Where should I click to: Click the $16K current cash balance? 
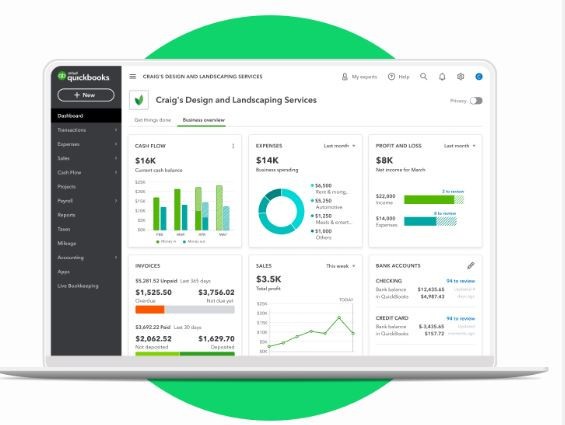(145, 161)
